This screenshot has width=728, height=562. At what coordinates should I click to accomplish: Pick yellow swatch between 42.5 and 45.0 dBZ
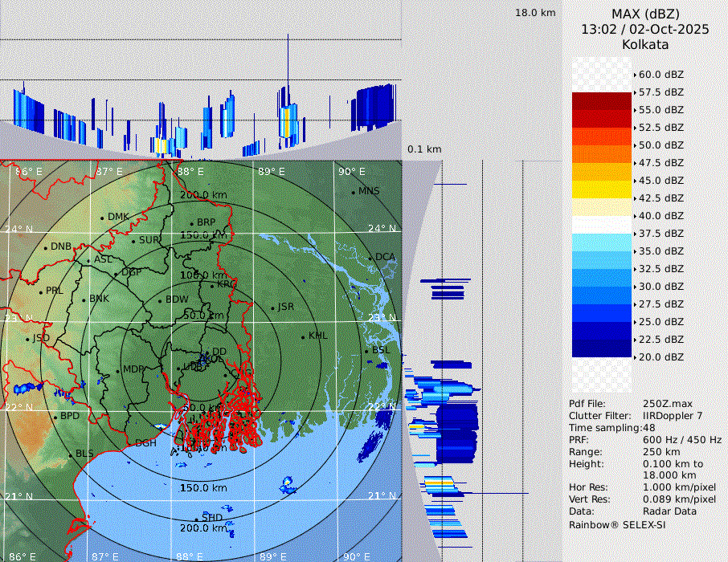602,189
